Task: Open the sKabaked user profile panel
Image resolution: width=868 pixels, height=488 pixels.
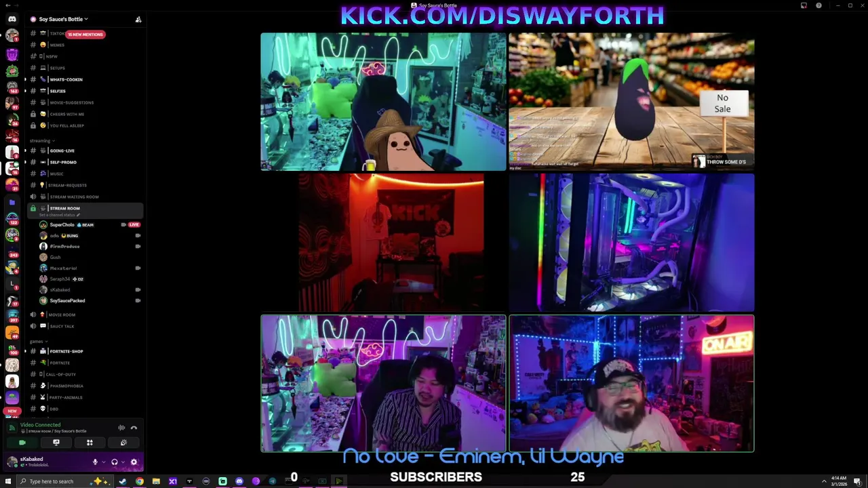Action: tap(45, 462)
